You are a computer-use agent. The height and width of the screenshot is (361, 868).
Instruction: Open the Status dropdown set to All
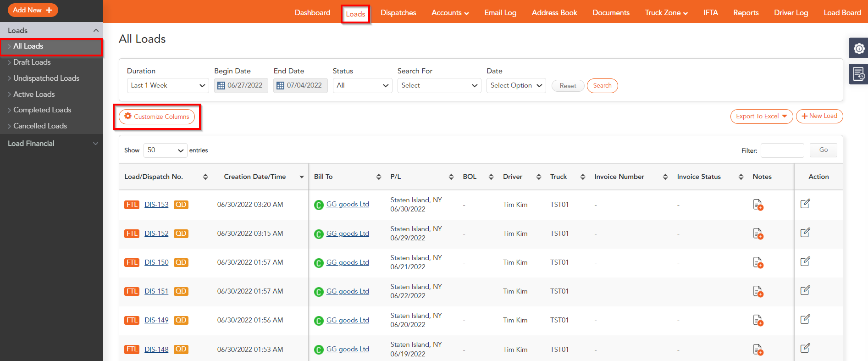[x=362, y=85]
